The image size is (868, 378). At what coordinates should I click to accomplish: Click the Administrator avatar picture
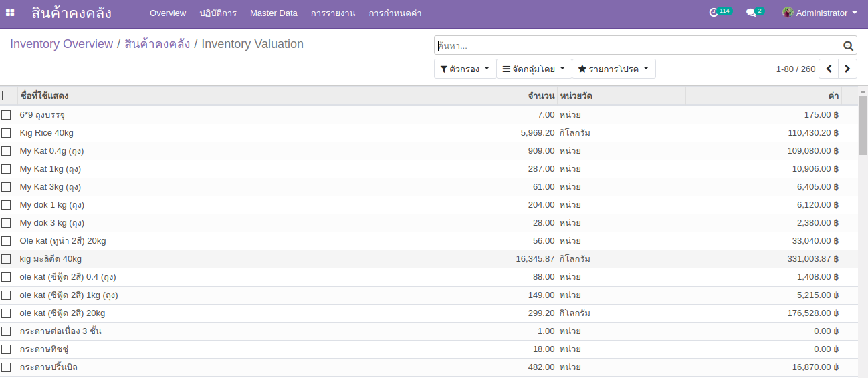click(x=788, y=13)
